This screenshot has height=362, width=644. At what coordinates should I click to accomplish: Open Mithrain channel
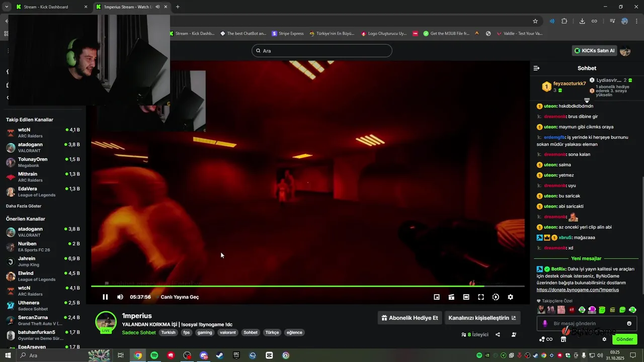coord(43,177)
